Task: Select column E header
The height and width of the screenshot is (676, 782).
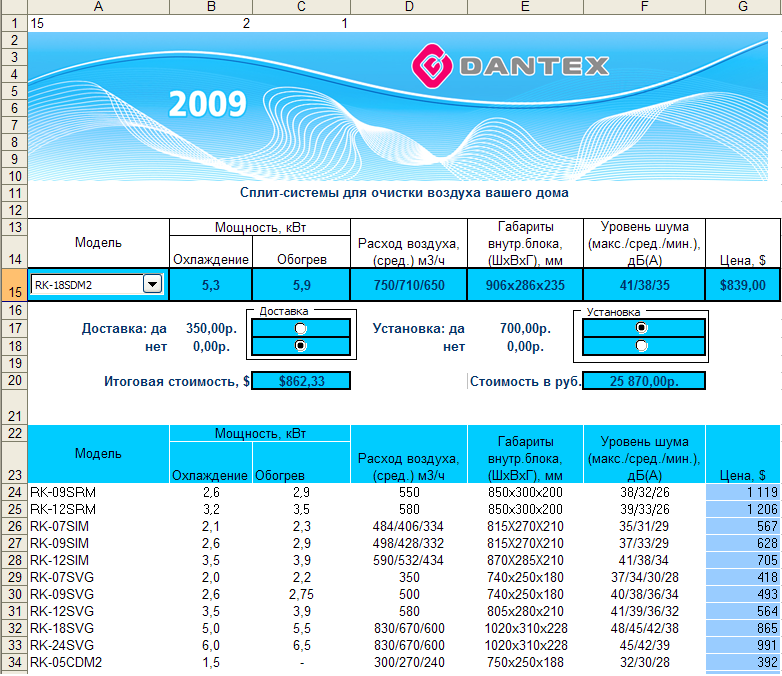Action: (525, 6)
